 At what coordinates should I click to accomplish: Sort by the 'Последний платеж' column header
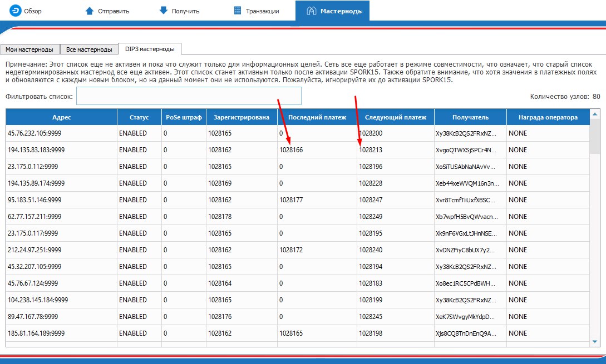tap(317, 117)
